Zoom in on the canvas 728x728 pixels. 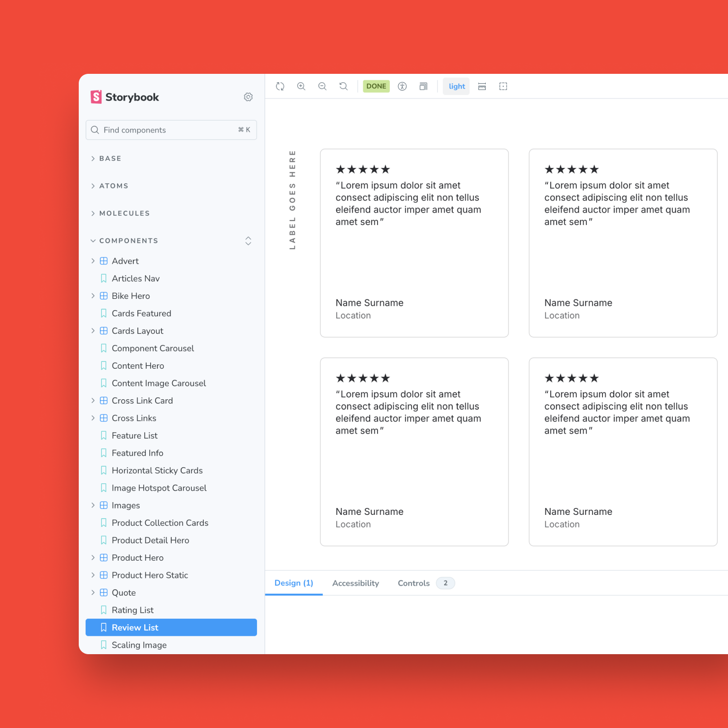point(301,86)
